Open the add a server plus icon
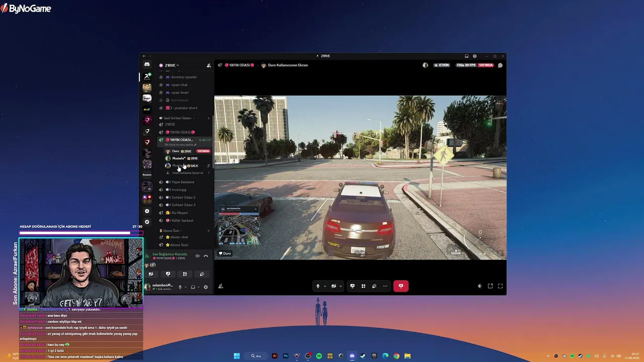This screenshot has height=362, width=644. pos(147,211)
